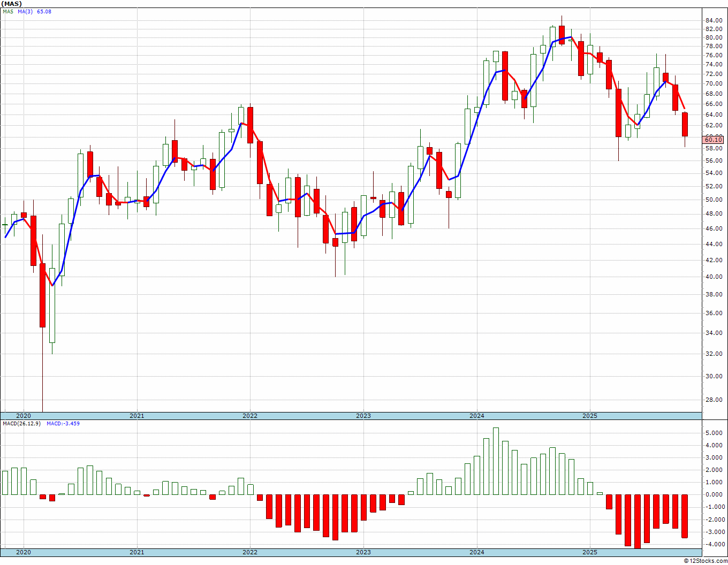
Task: Click 2021 on the MACD panel time axis
Action: coord(136,552)
